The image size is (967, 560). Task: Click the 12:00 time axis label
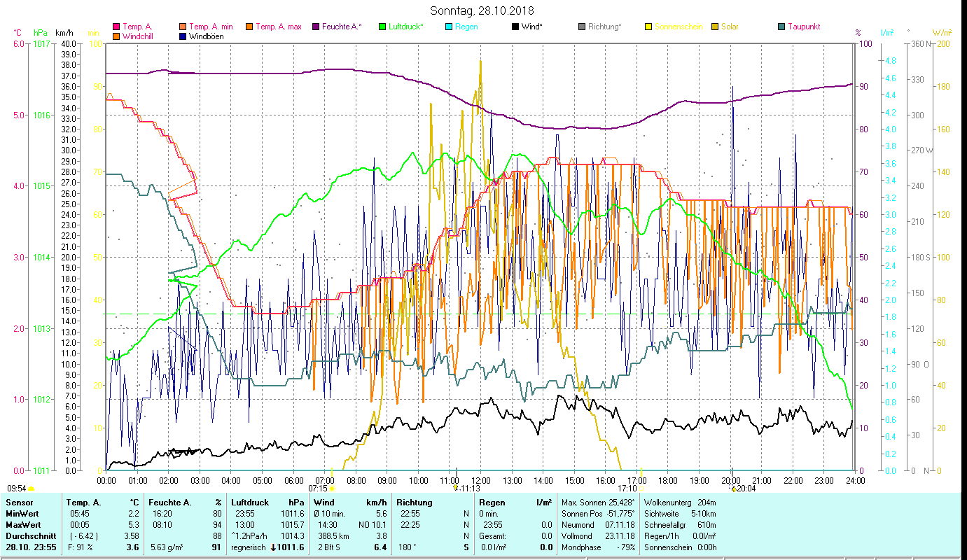coord(481,481)
